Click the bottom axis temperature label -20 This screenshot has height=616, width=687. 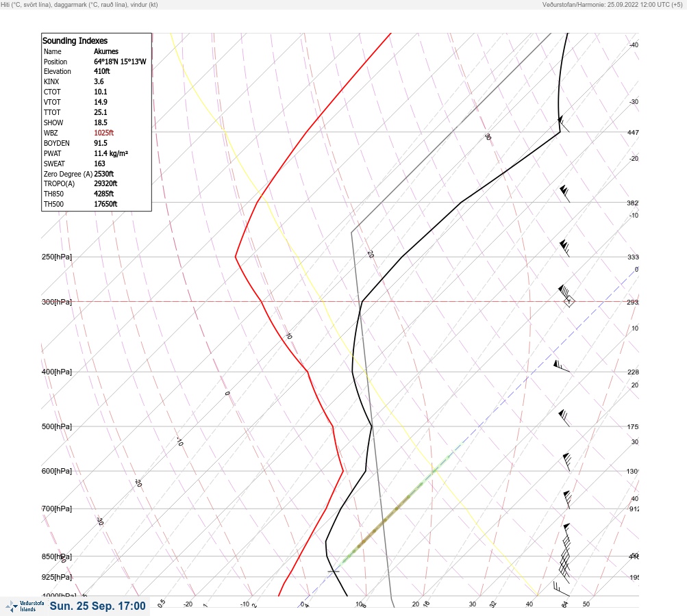tap(188, 604)
